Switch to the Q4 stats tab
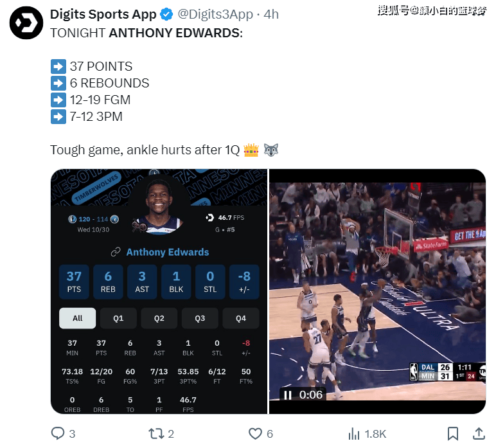 (241, 318)
